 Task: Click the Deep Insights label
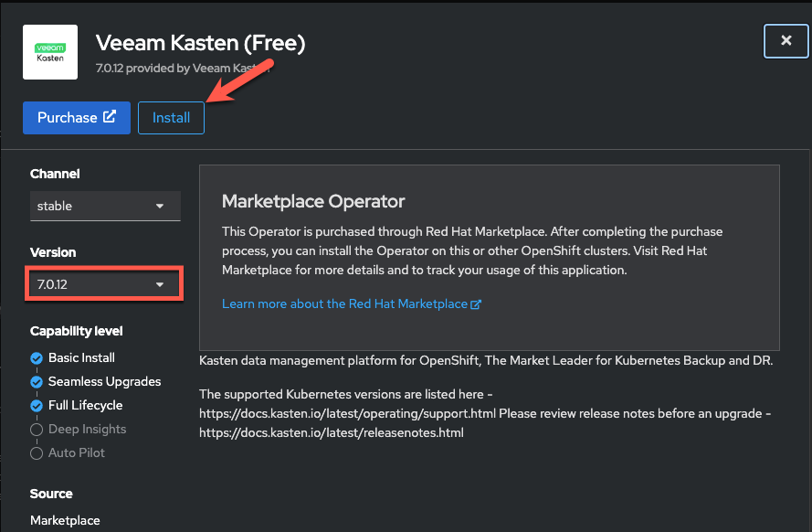click(87, 429)
